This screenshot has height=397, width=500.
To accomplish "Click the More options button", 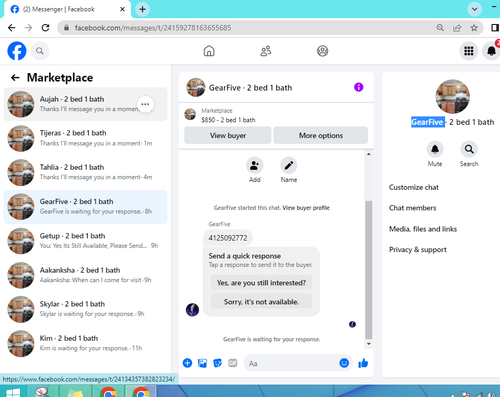I will pyautogui.click(x=321, y=135).
